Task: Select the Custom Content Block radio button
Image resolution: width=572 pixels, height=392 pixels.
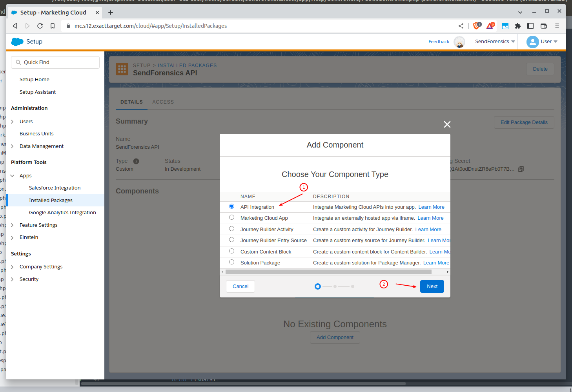Action: [x=231, y=251]
